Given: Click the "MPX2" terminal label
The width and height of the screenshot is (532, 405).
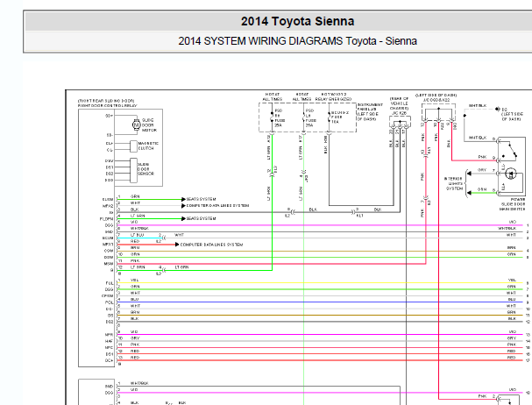Looking at the screenshot, I should click(x=108, y=206).
